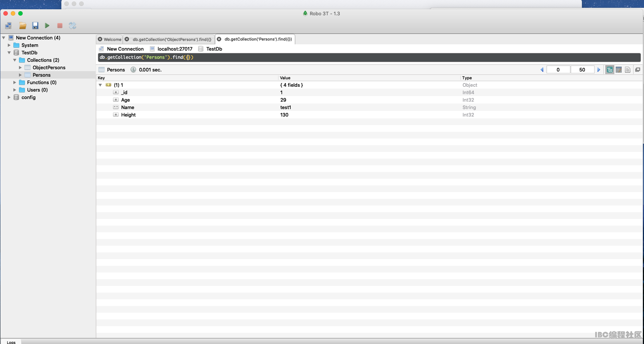
Task: Go to next results page arrow
Action: (599, 70)
